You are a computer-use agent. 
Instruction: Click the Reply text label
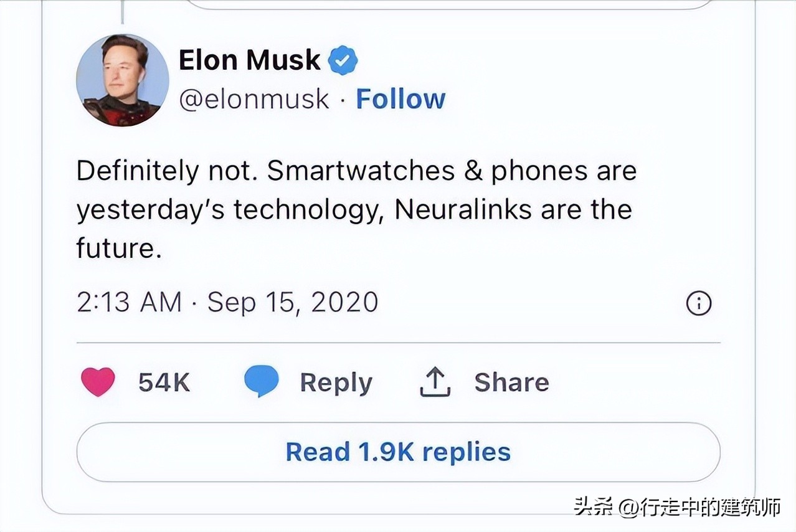[x=336, y=382]
